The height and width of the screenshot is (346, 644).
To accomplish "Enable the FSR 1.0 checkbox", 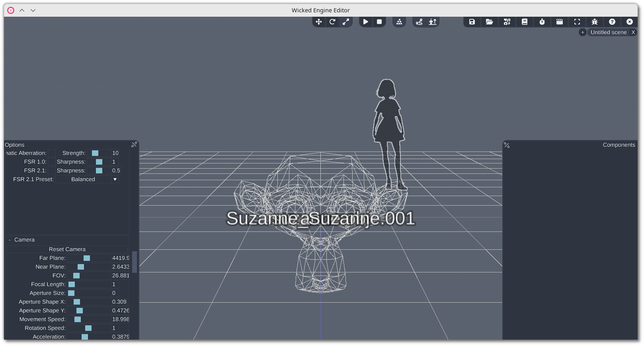I will [x=52, y=162].
